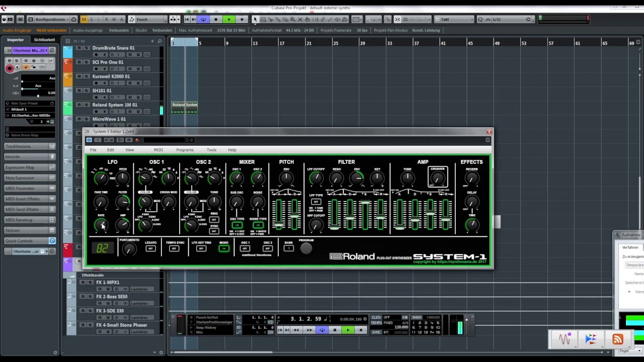Add a new track with plus icon
This screenshot has height=362, width=644.
[x=152, y=41]
